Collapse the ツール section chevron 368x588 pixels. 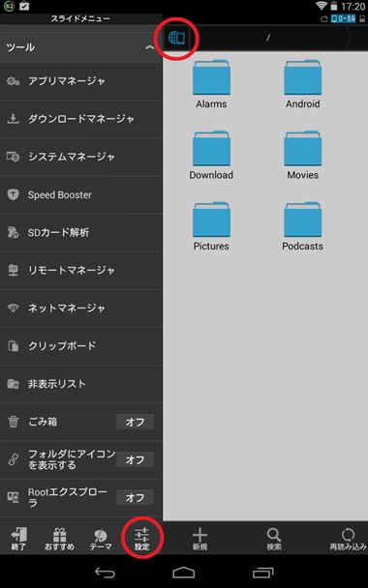[x=150, y=47]
